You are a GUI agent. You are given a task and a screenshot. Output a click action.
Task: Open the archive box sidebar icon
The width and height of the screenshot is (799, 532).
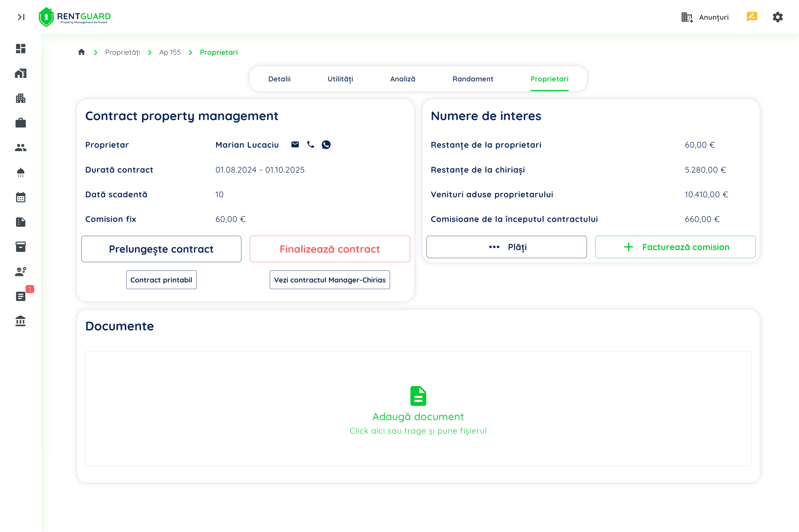click(21, 247)
